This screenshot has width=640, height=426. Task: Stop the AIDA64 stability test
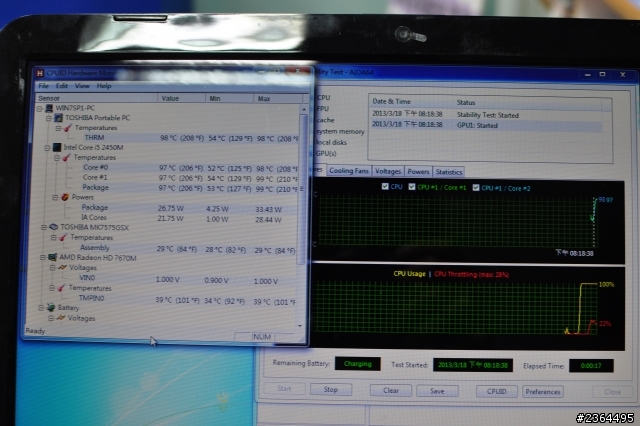click(x=331, y=389)
